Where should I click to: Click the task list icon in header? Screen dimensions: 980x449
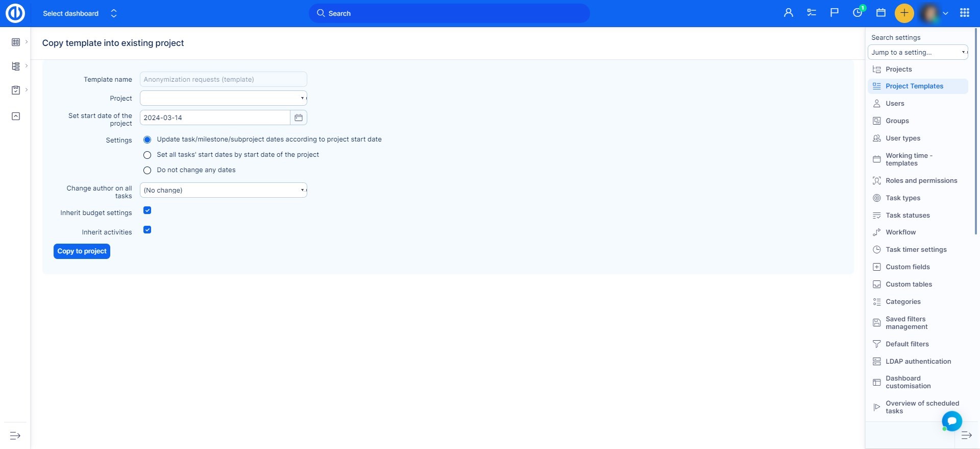(x=811, y=13)
